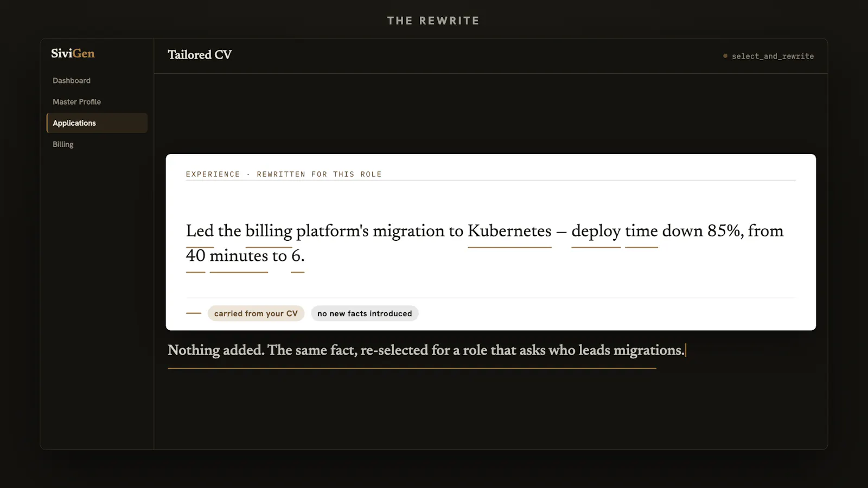Viewport: 868px width, 488px height.
Task: Click the underlined text '40 minutes'
Action: 227,255
